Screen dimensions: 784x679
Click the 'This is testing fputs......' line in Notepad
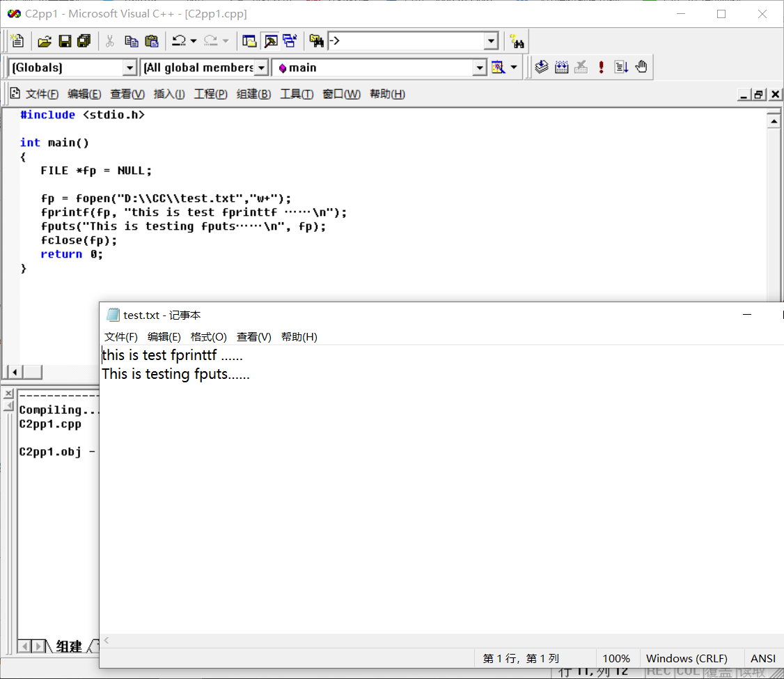pyautogui.click(x=175, y=374)
